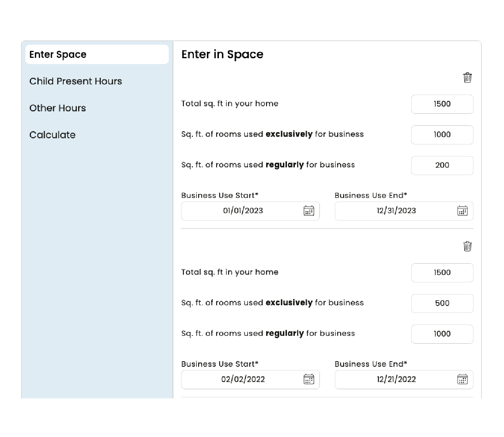Image resolution: width=504 pixels, height=437 pixels.
Task: Click the 01/01/2023 Business Use Start text
Action: pyautogui.click(x=243, y=211)
